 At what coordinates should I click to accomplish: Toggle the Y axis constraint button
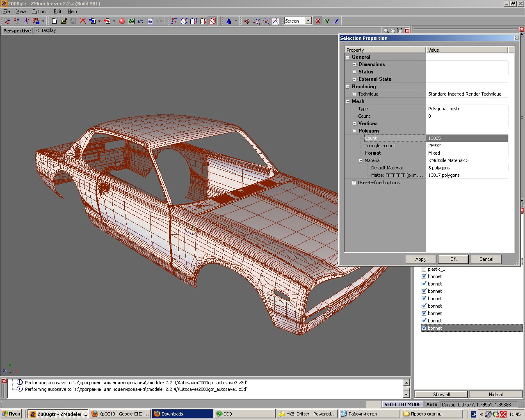pyautogui.click(x=327, y=21)
